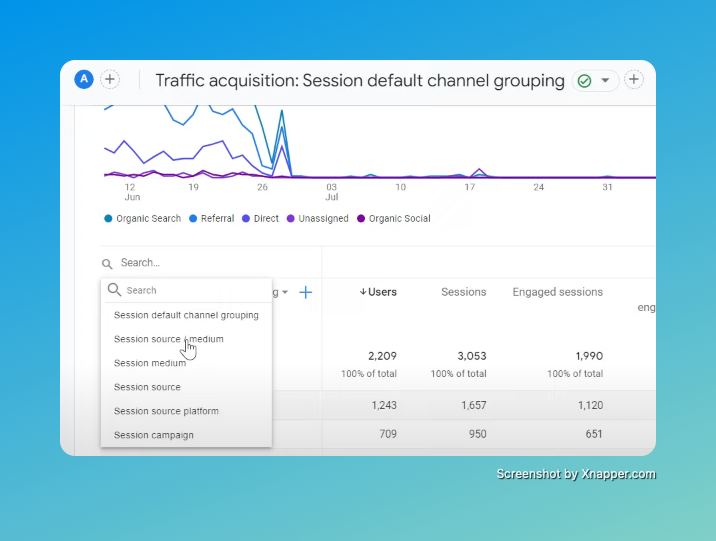This screenshot has width=716, height=541.
Task: Click the green checkmark status icon
Action: [x=584, y=81]
